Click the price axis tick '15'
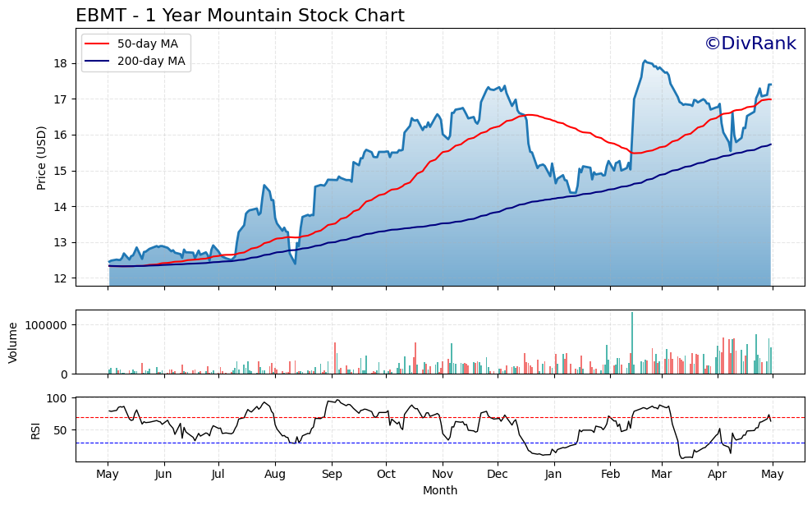The width and height of the screenshot is (812, 505). click(x=61, y=171)
